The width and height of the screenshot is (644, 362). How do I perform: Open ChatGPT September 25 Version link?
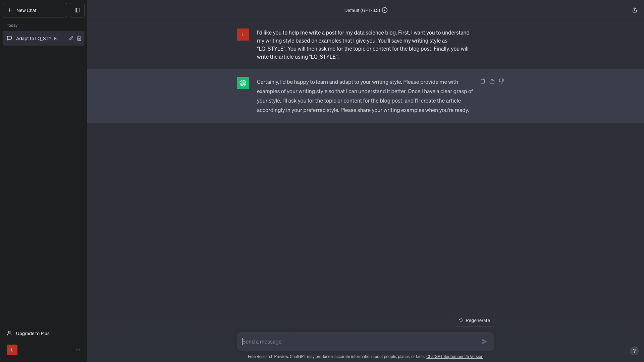(x=454, y=357)
